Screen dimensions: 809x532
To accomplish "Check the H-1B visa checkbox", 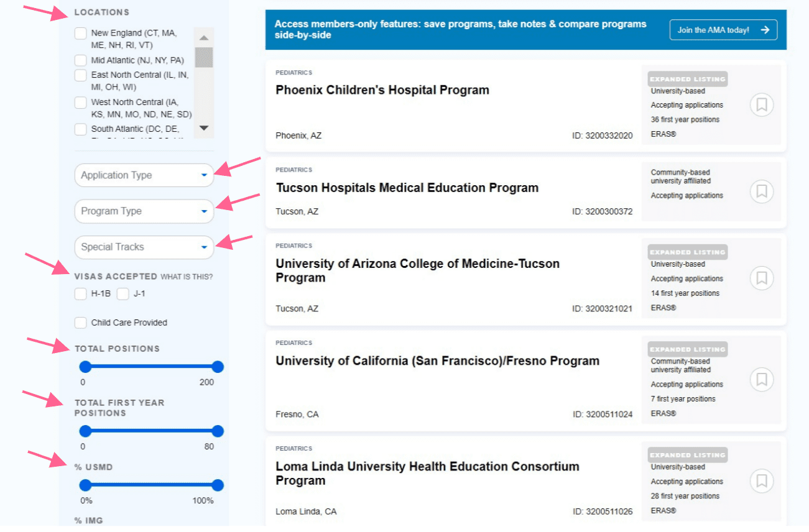I will [x=80, y=293].
